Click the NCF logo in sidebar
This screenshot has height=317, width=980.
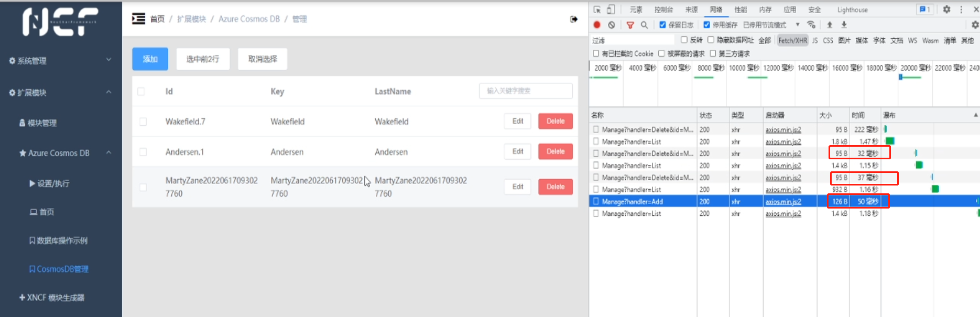[x=60, y=21]
